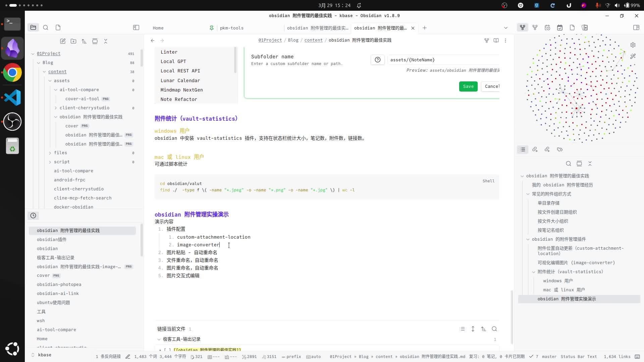Click the Save button
644x362 pixels.
tap(468, 86)
